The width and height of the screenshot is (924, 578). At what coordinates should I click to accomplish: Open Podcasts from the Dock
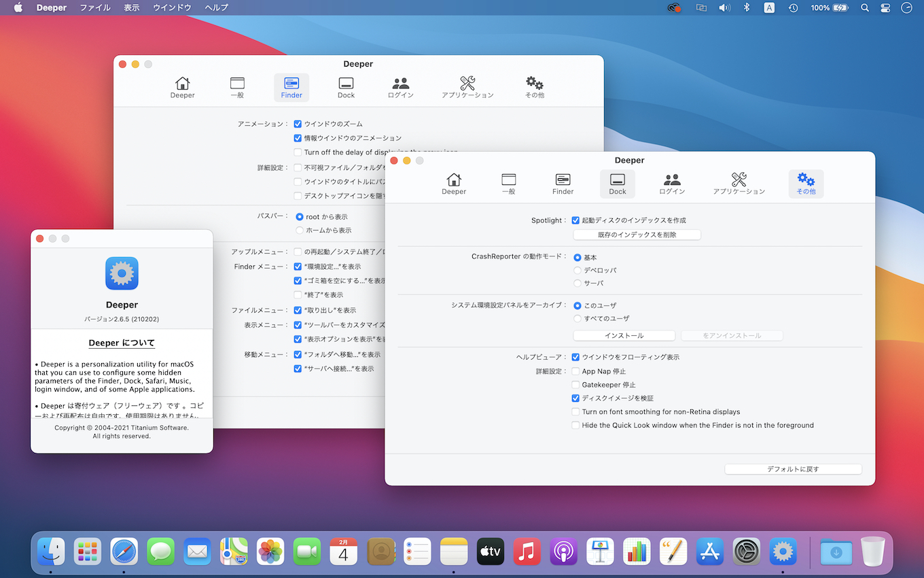tap(564, 551)
